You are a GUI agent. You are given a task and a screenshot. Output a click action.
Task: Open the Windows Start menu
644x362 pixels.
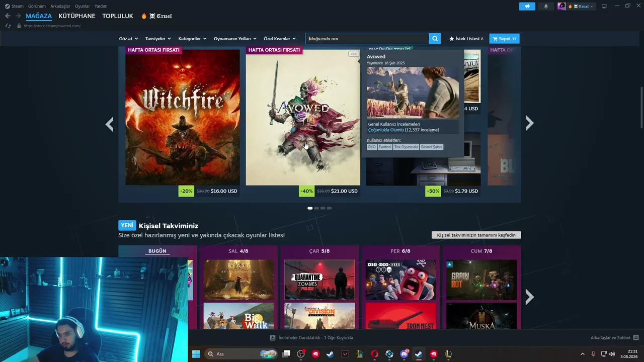point(196,354)
